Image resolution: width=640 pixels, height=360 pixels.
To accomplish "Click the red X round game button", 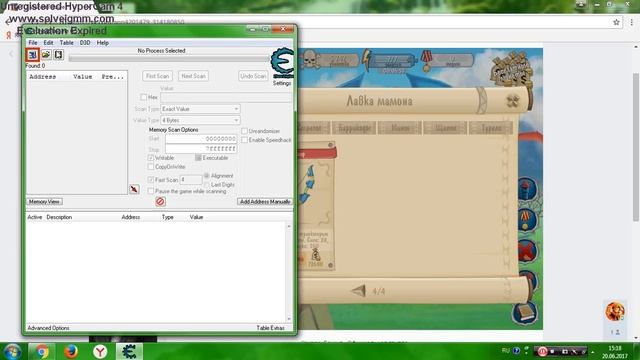I will coord(528,250).
